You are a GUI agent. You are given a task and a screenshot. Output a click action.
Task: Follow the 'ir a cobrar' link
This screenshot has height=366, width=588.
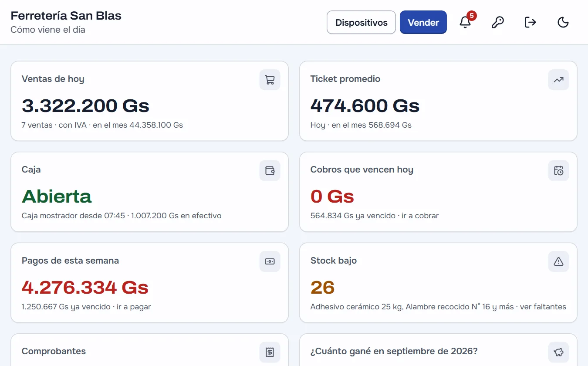pos(420,216)
